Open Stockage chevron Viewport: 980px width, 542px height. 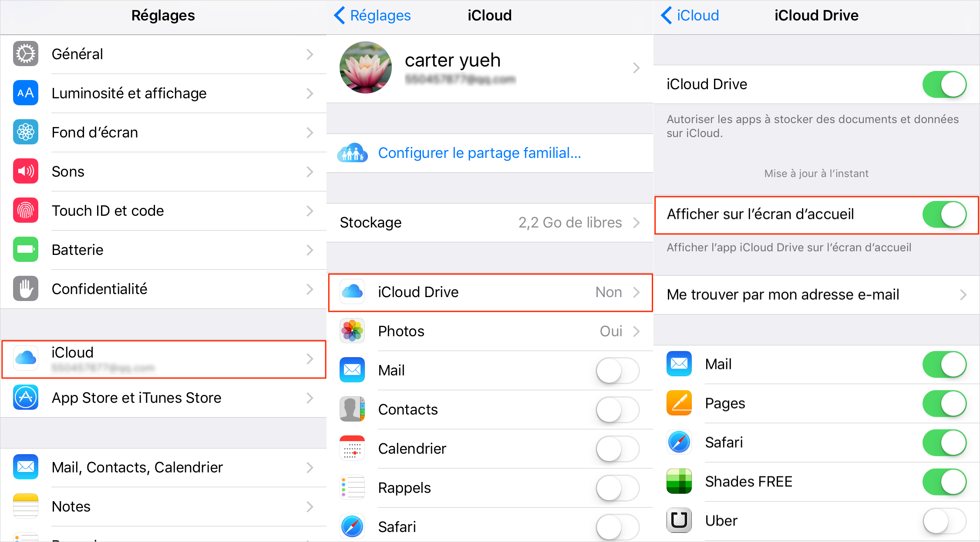(636, 223)
